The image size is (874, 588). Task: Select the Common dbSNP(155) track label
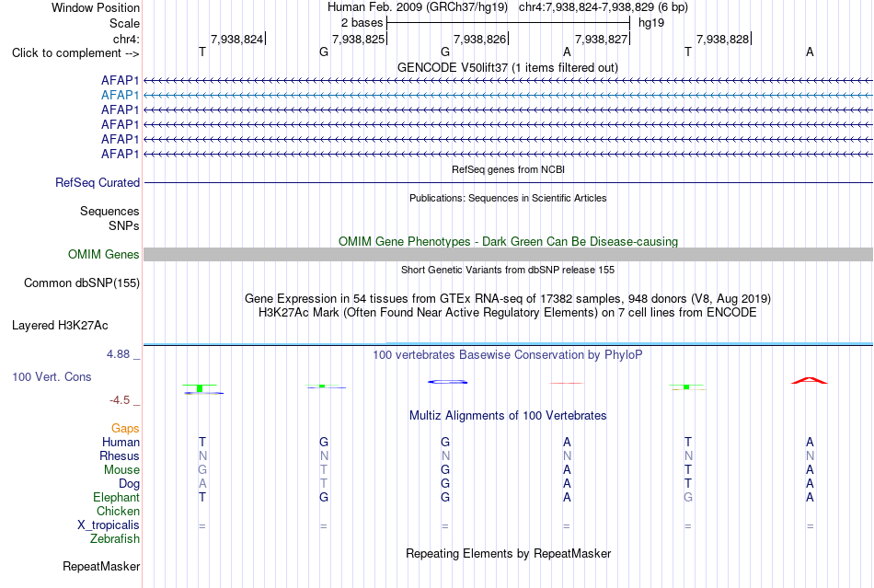point(82,283)
